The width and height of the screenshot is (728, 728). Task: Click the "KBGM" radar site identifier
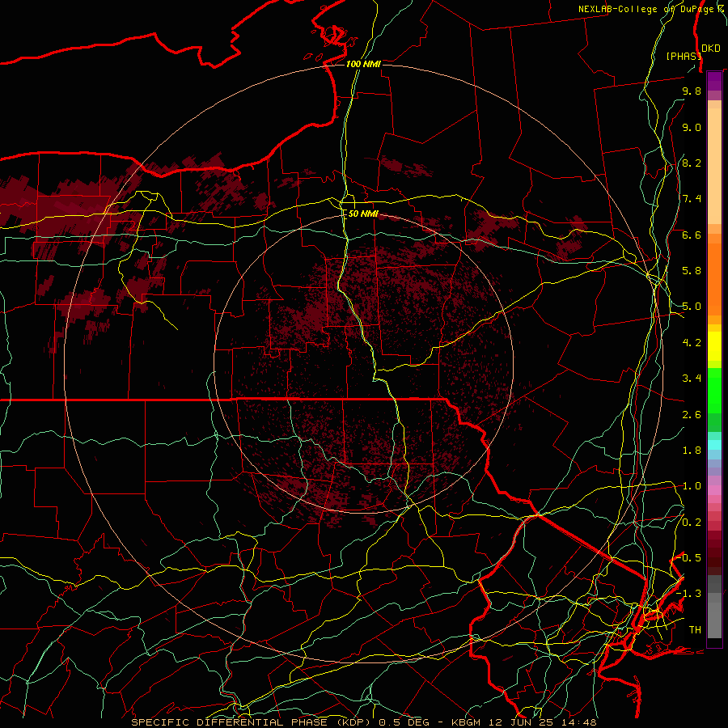pyautogui.click(x=467, y=722)
